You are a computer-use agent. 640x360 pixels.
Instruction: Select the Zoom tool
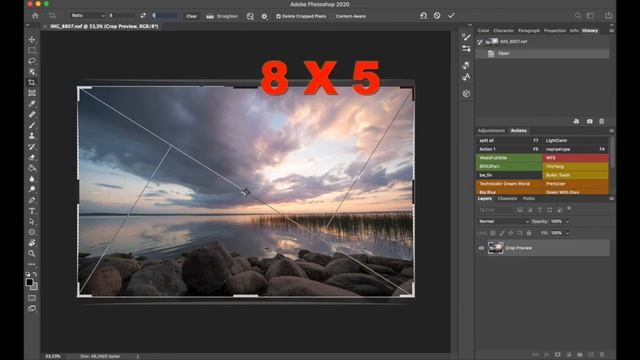32,253
